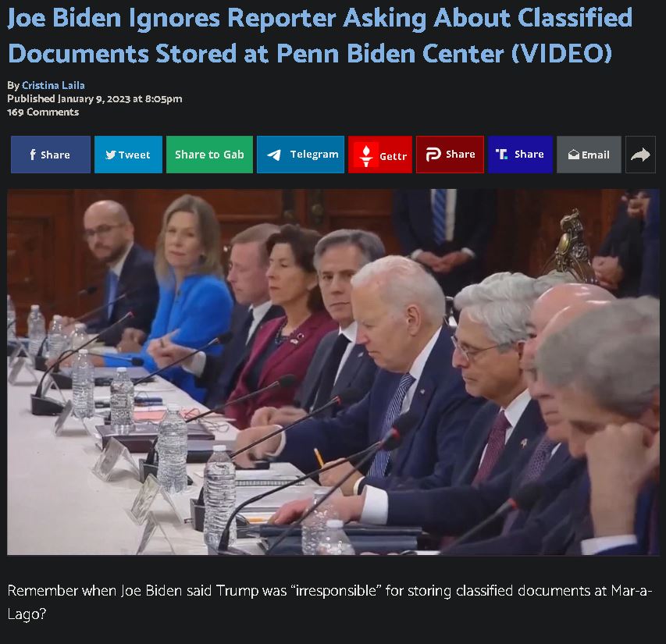Image resolution: width=666 pixels, height=644 pixels.
Task: Open more sharing options arrow
Action: tap(640, 155)
